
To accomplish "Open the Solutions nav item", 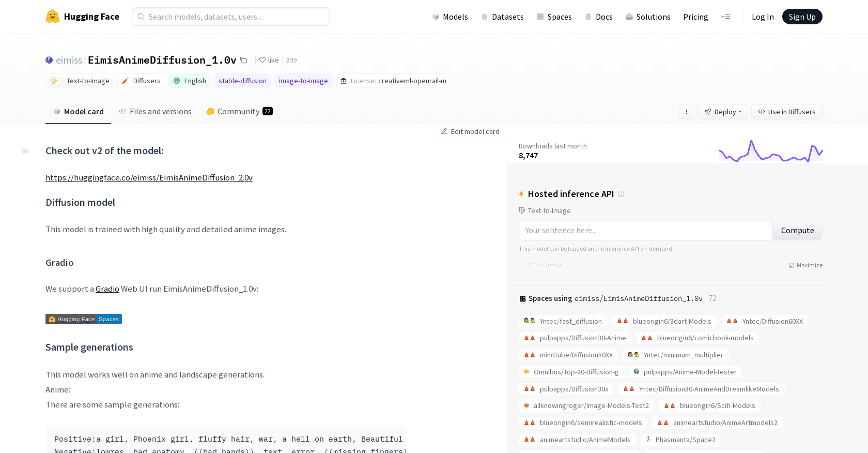I will (x=648, y=17).
